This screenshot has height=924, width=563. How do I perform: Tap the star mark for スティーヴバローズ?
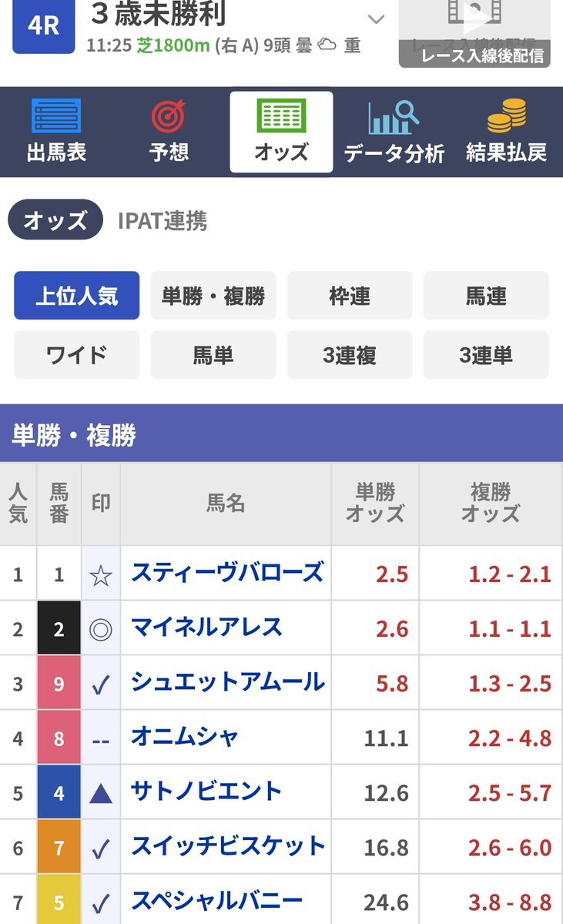coord(101,574)
